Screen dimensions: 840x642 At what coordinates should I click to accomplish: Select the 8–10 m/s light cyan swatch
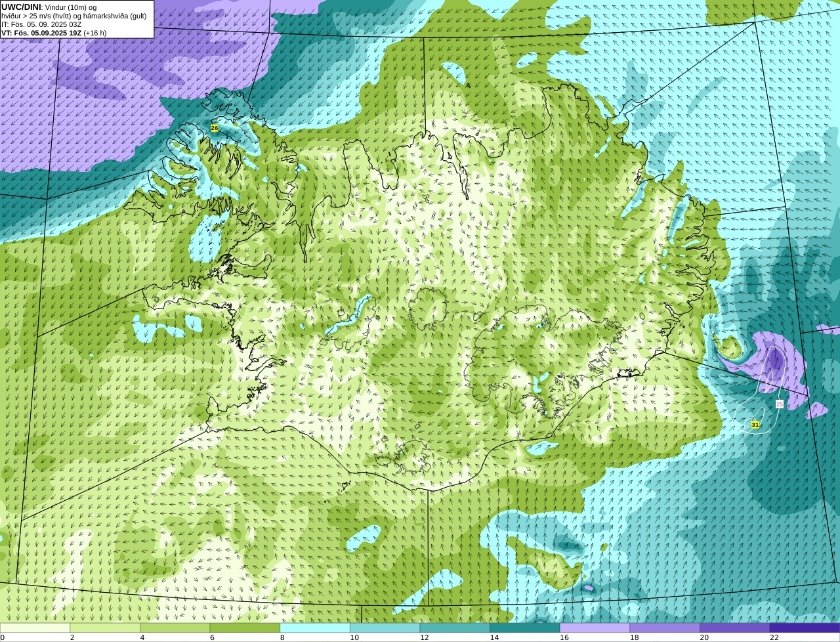tap(315, 628)
